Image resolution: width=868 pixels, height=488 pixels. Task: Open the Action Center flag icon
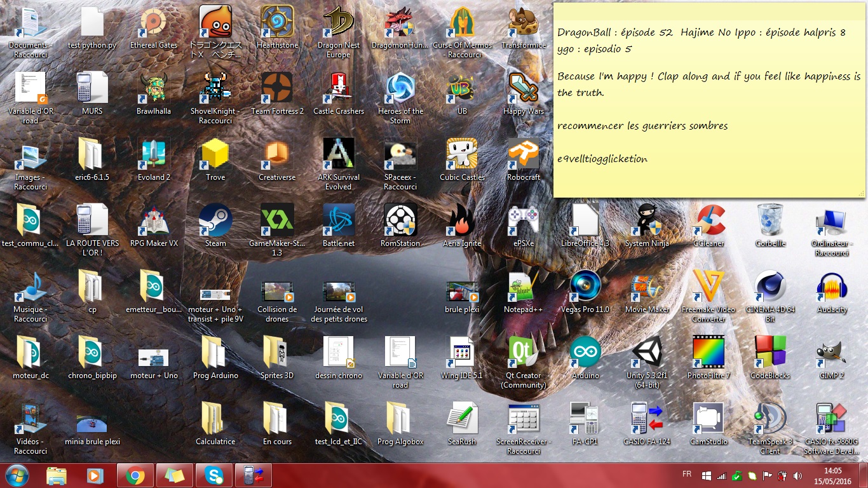click(x=767, y=475)
